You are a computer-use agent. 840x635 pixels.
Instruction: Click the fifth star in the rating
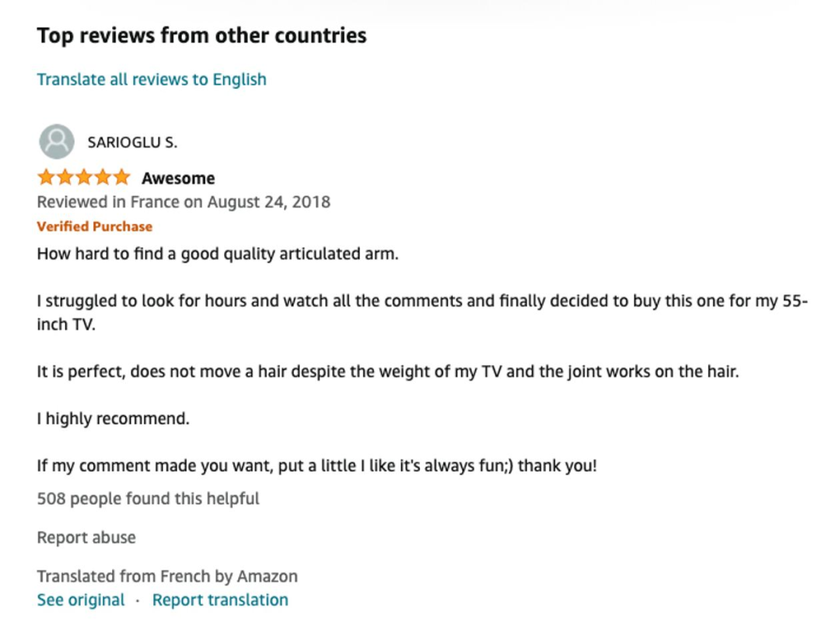click(121, 178)
